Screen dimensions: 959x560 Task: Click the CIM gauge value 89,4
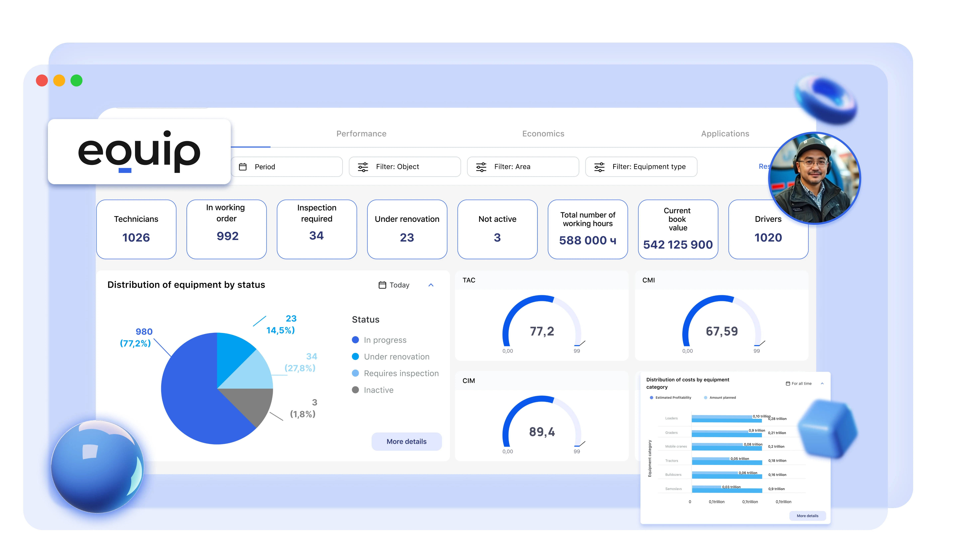click(542, 432)
